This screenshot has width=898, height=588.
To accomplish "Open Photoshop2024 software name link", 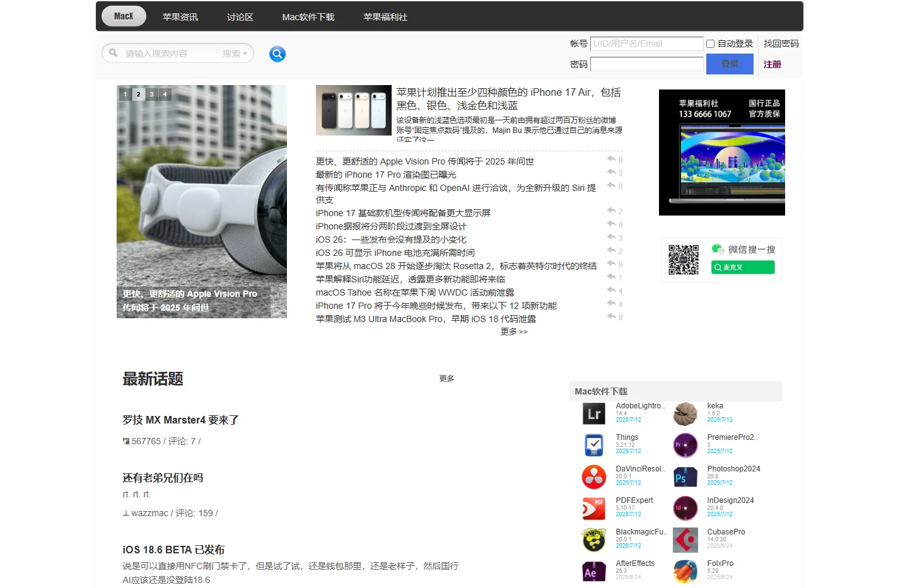I will [x=733, y=469].
